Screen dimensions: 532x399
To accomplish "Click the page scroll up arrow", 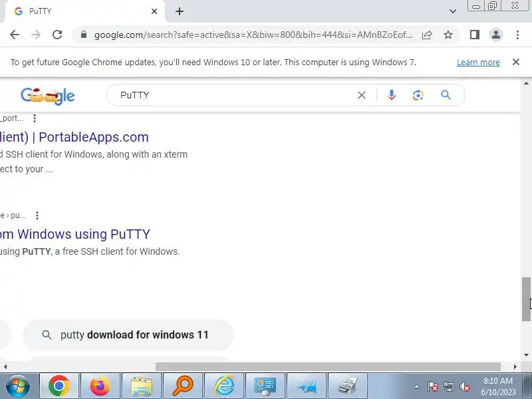I will [526, 83].
